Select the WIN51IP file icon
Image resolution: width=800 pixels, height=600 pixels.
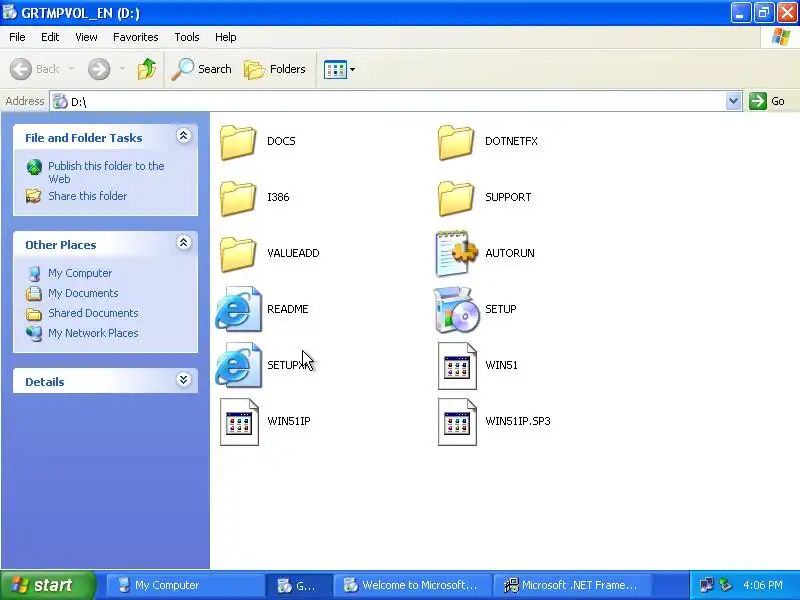coord(239,422)
